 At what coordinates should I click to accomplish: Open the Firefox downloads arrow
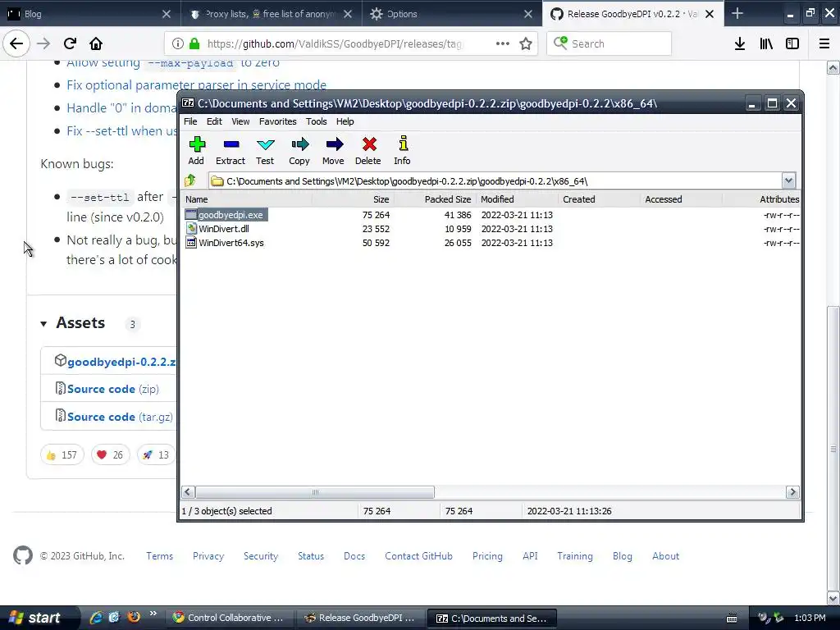[740, 43]
